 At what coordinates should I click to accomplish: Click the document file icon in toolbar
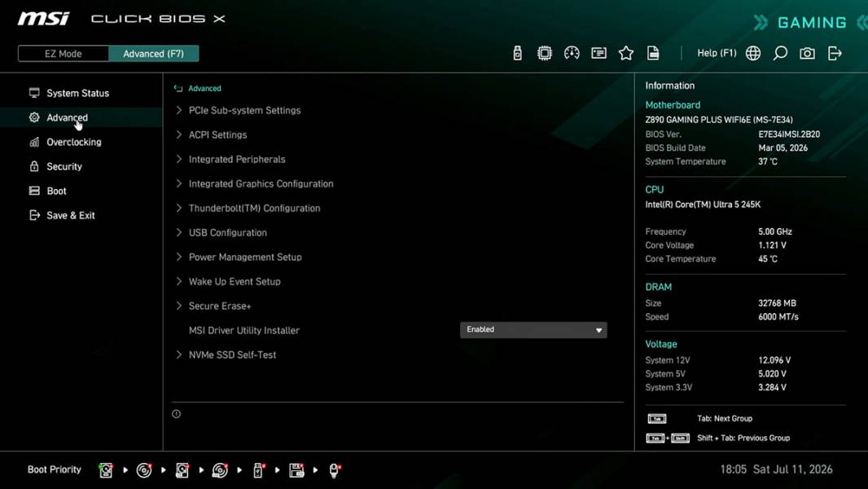pyautogui.click(x=653, y=53)
